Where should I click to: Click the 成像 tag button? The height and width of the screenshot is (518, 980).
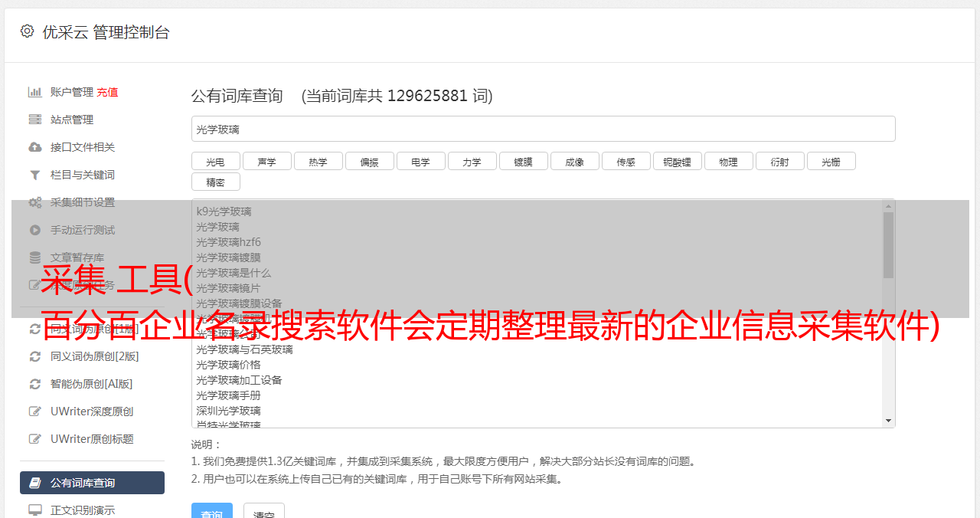click(x=574, y=161)
